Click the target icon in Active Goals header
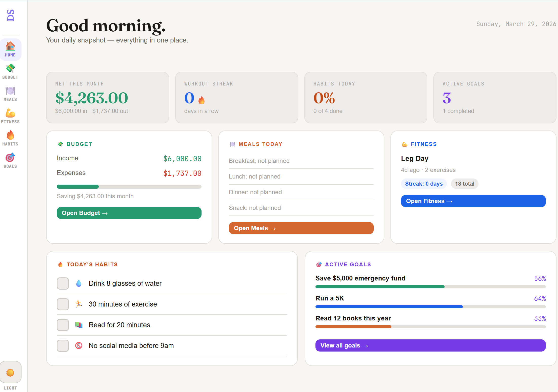The width and height of the screenshot is (558, 392). [x=319, y=264]
